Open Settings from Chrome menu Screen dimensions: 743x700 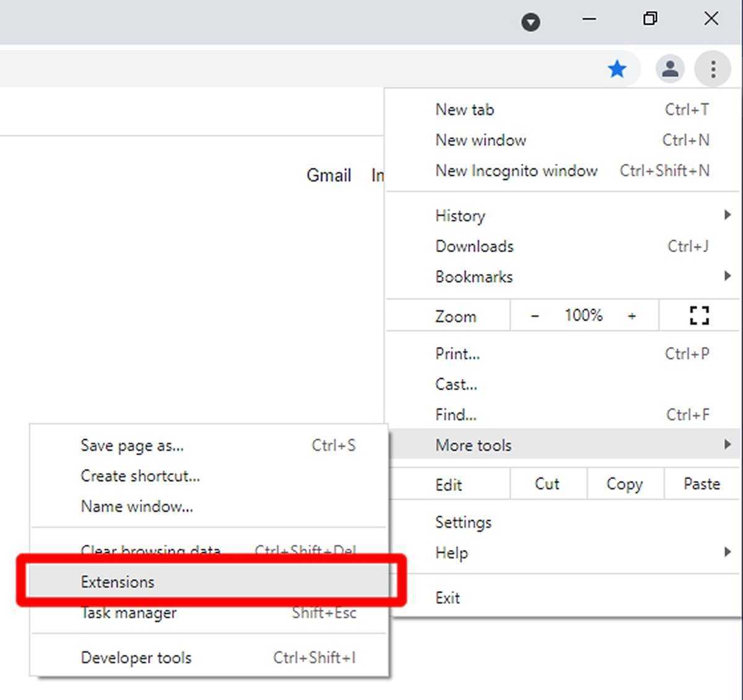coord(463,522)
